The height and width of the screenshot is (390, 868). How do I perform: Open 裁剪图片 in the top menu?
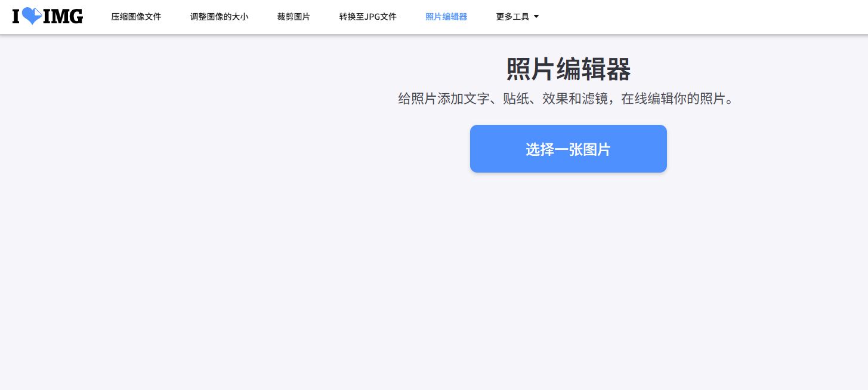(x=294, y=17)
